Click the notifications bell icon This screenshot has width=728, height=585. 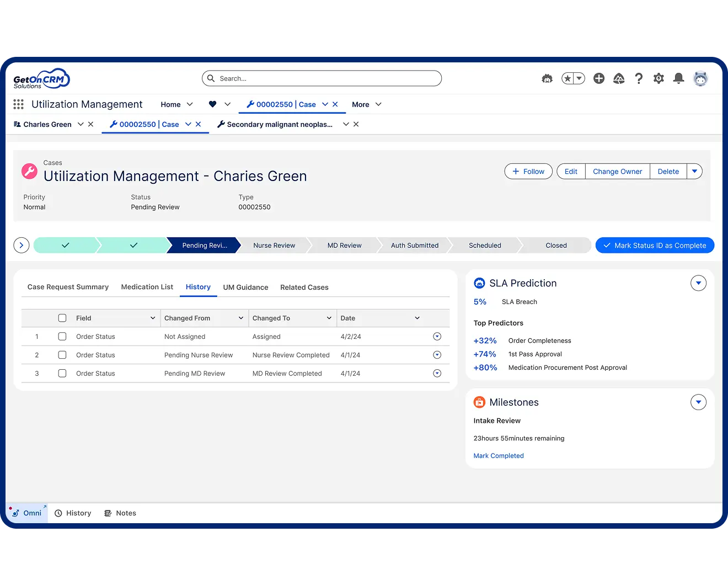678,79
